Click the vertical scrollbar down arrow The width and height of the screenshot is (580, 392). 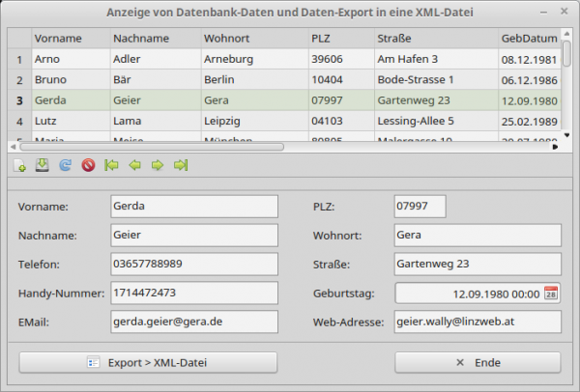tap(566, 136)
